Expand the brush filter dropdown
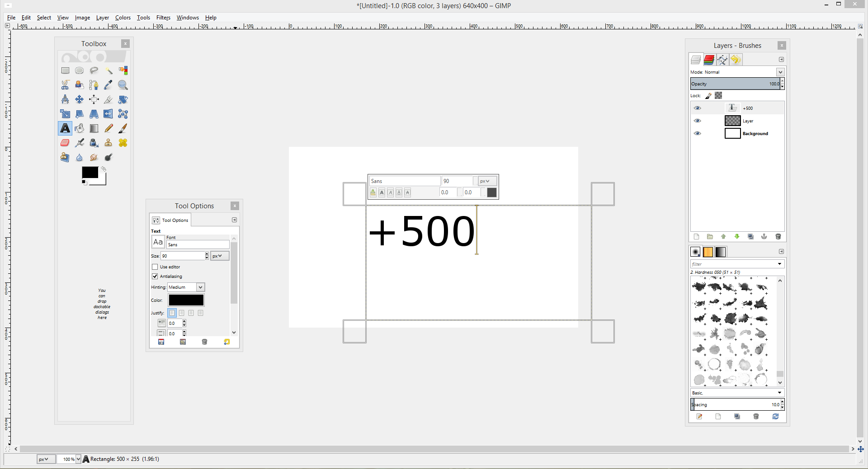Viewport: 868px width, 469px height. 779,264
